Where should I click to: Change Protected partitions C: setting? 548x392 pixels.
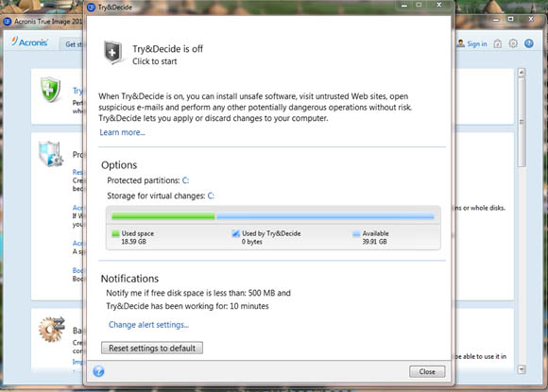click(185, 180)
